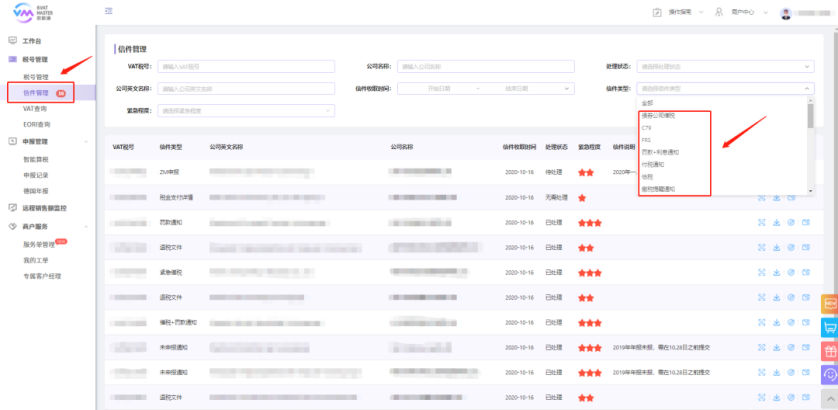Open the gift floating icon on the right edge
Screen dimensions: 838x410
point(828,350)
